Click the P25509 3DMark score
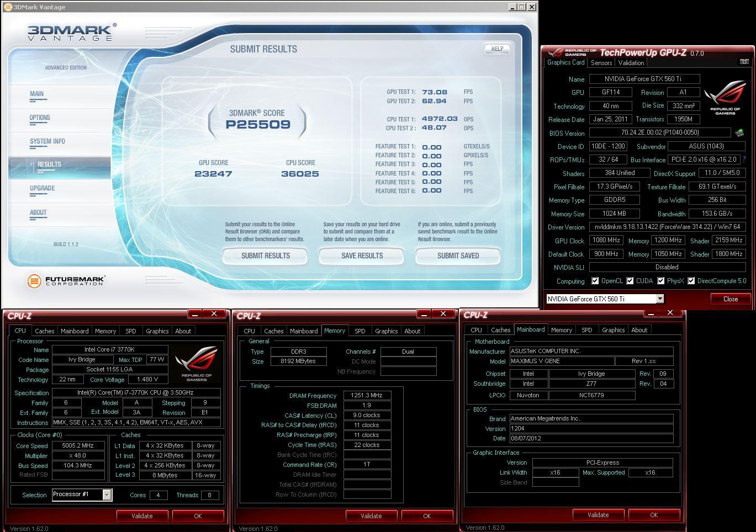The width and height of the screenshot is (756, 532). coord(258,125)
